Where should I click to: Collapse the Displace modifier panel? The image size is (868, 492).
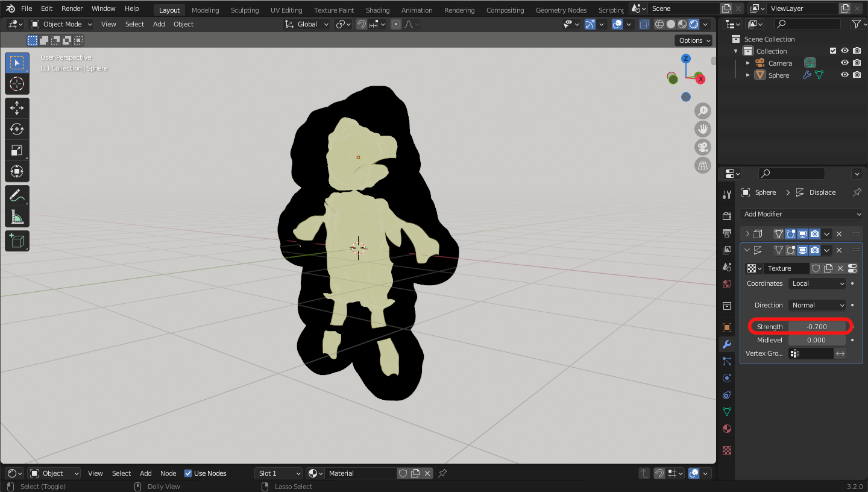[x=748, y=250]
